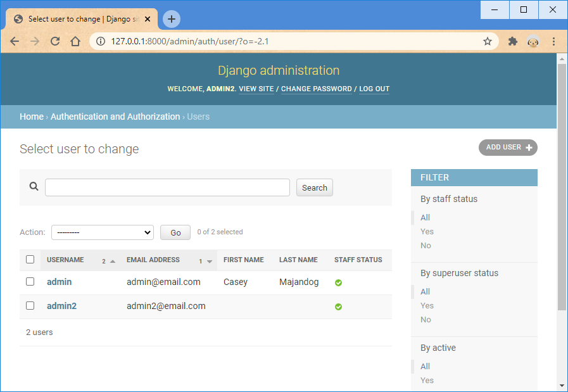Reload the page with the refresh icon
This screenshot has width=568, height=392.
click(x=55, y=41)
